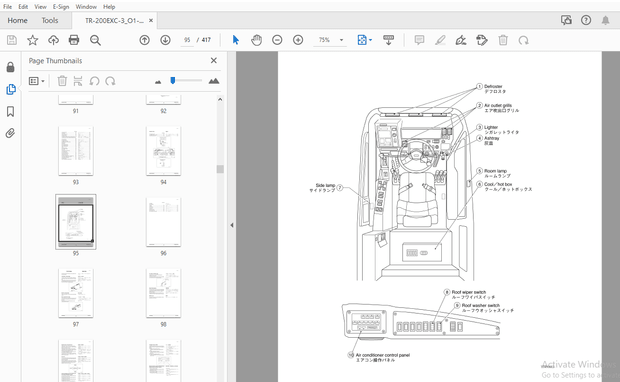This screenshot has width=620, height=382.
Task: Switch to the Home tab
Action: click(x=17, y=21)
